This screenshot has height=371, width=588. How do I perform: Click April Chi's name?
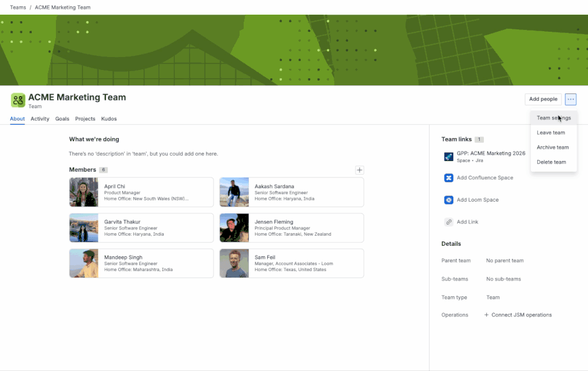(x=114, y=186)
